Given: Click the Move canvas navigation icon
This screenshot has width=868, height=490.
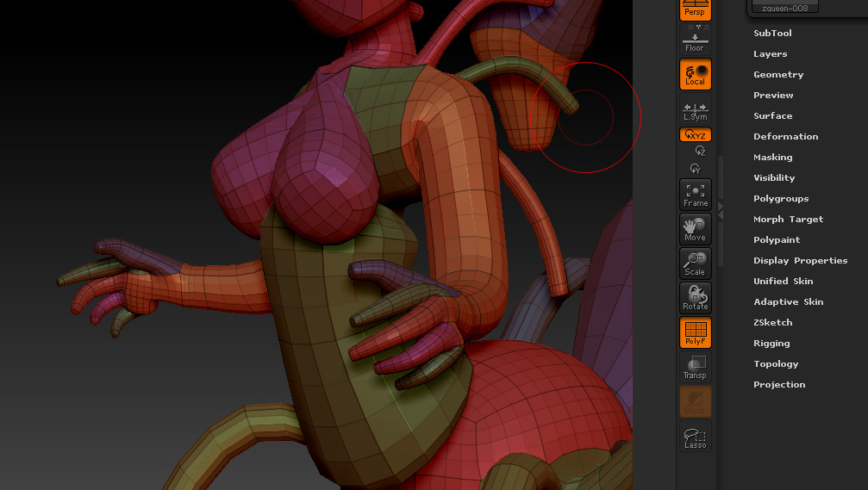Looking at the screenshot, I should click(696, 229).
